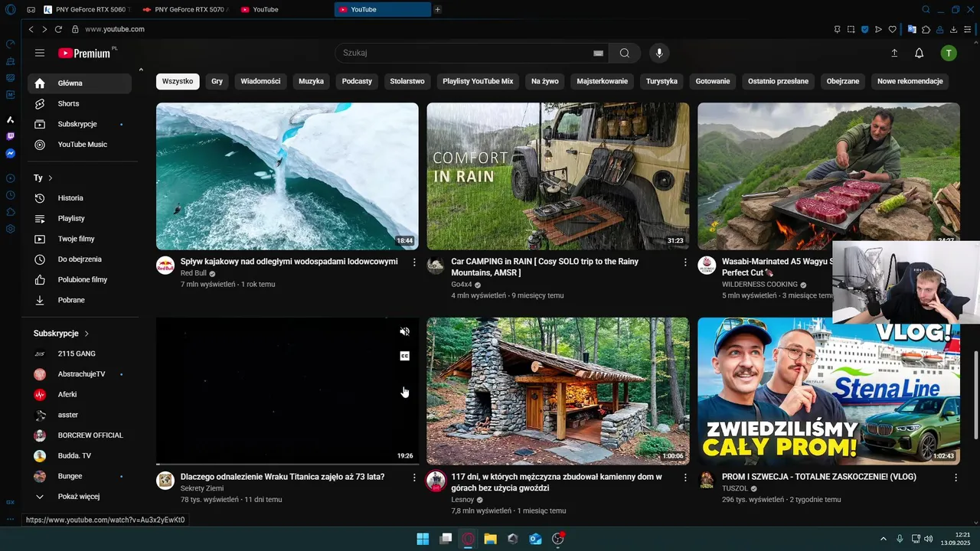Open Polubione filmy in sidebar

pos(80,279)
